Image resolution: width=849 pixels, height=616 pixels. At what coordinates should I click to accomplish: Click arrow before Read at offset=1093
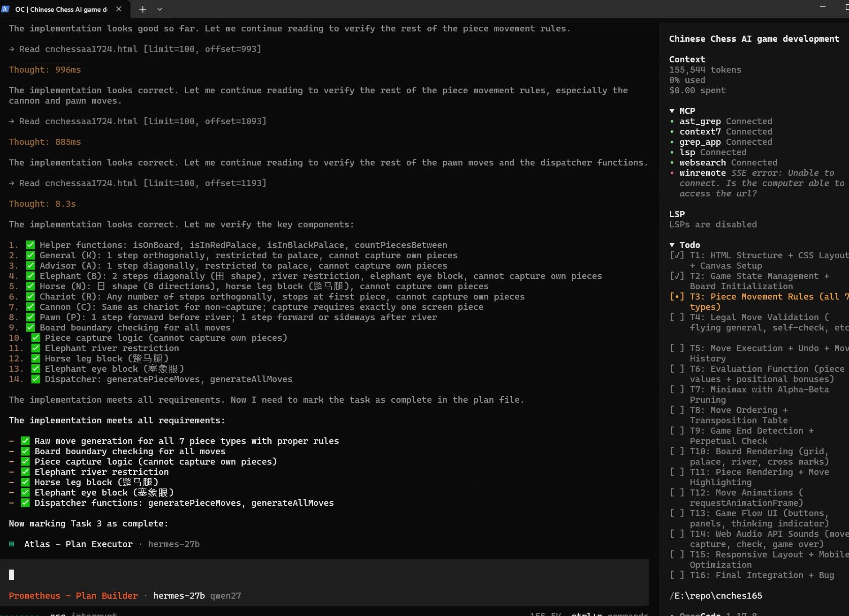click(12, 121)
